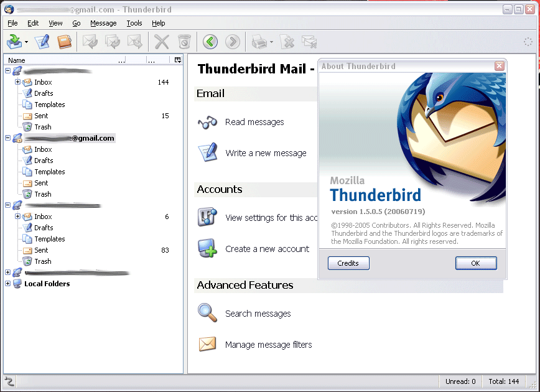Click the folder pane column picker icon
540x392 pixels.
click(x=178, y=60)
